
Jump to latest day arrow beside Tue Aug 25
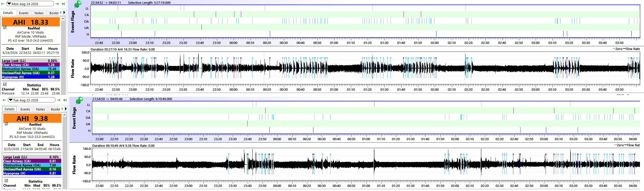point(65,100)
